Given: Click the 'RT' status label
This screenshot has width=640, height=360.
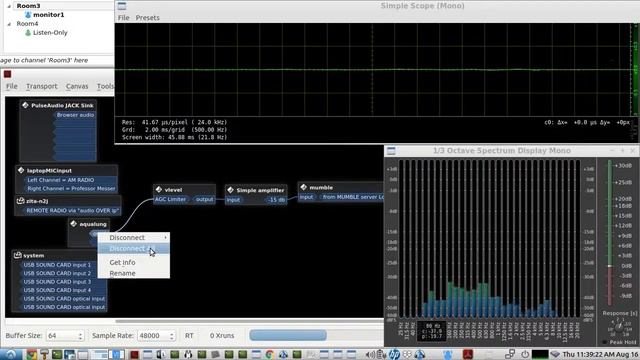Looking at the screenshot, I should (189, 336).
